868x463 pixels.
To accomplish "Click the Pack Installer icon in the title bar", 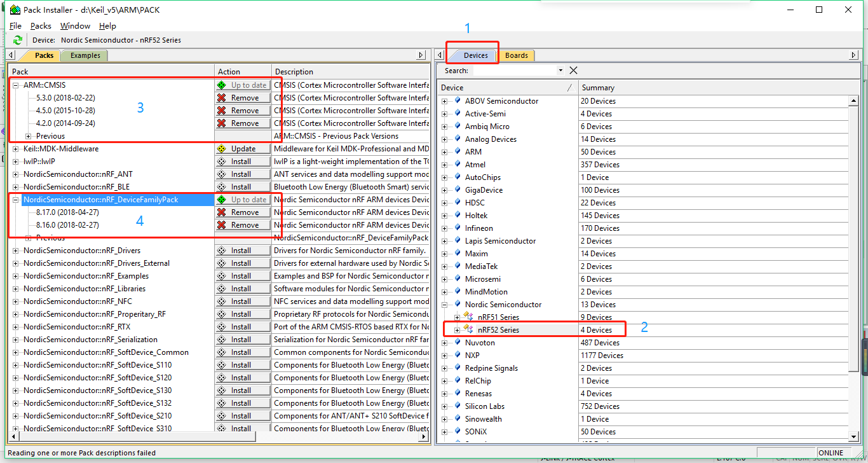I will pyautogui.click(x=15, y=10).
